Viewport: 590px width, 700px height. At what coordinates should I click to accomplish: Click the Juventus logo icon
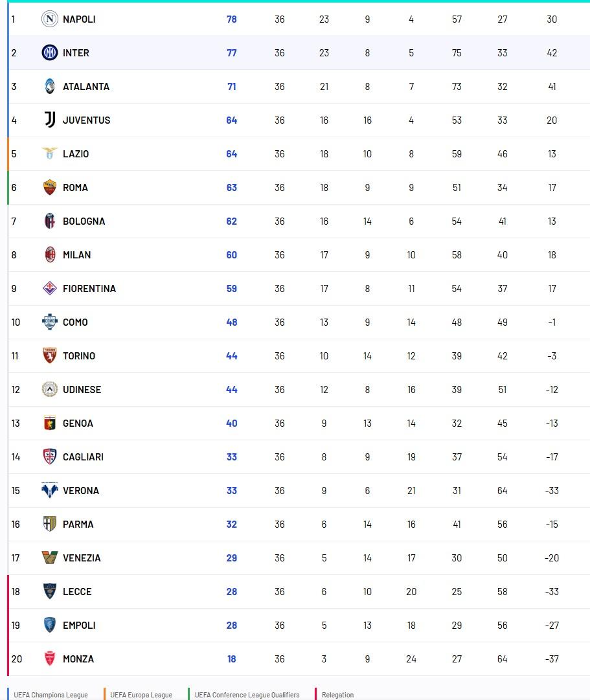(x=50, y=120)
